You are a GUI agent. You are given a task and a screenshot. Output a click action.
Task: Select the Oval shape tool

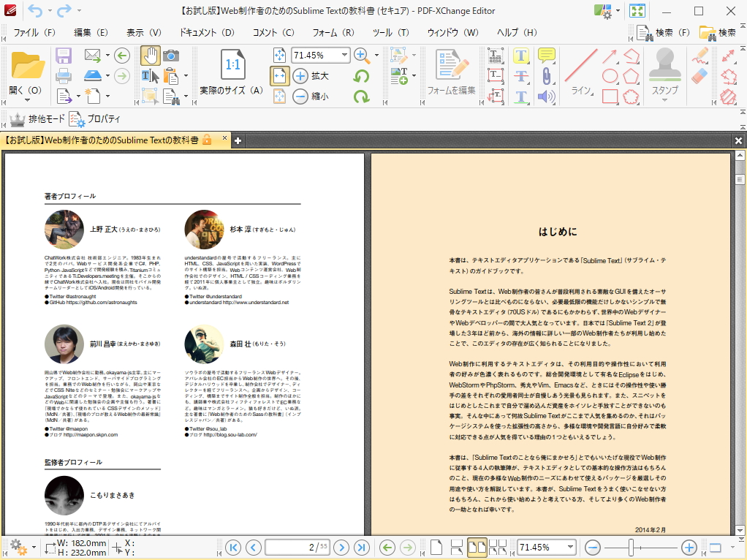click(x=610, y=76)
